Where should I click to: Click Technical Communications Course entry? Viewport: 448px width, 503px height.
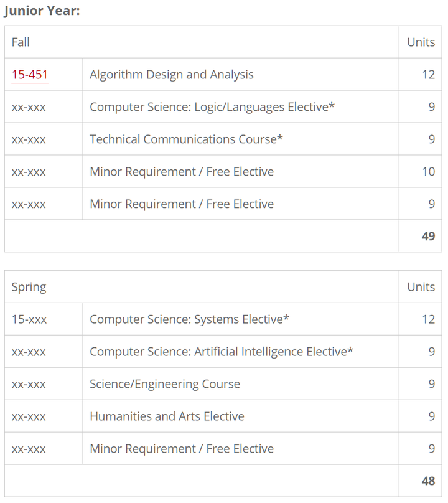click(186, 139)
